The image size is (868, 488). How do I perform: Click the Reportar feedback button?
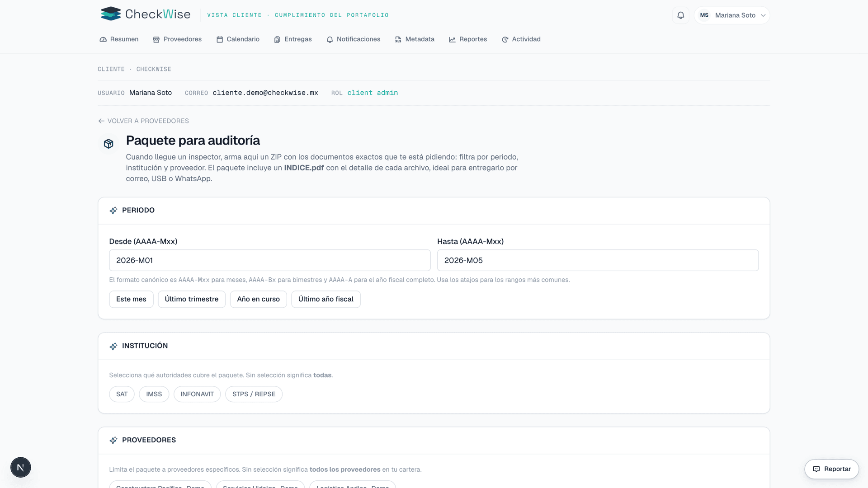[x=832, y=469]
